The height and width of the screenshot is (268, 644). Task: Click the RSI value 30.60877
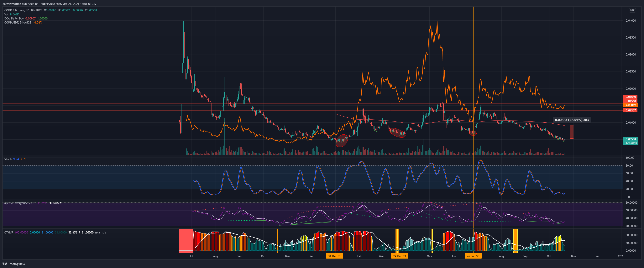click(x=55, y=203)
